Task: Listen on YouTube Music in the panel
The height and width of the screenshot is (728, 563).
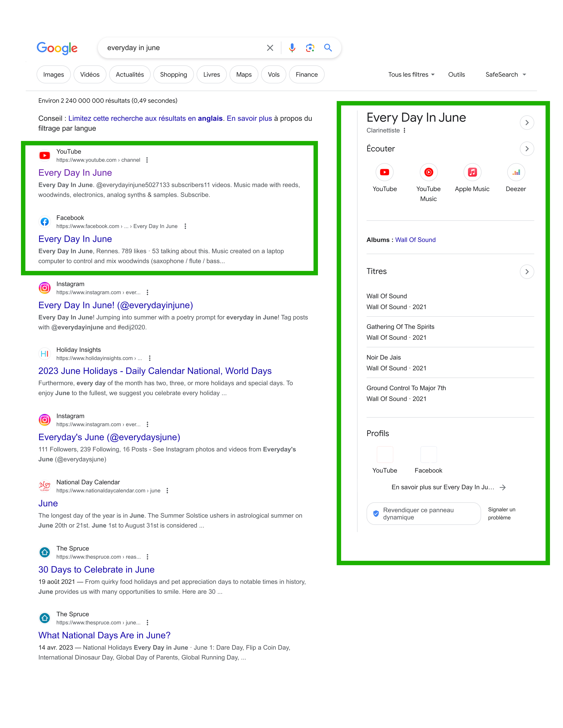Action: [x=429, y=183]
